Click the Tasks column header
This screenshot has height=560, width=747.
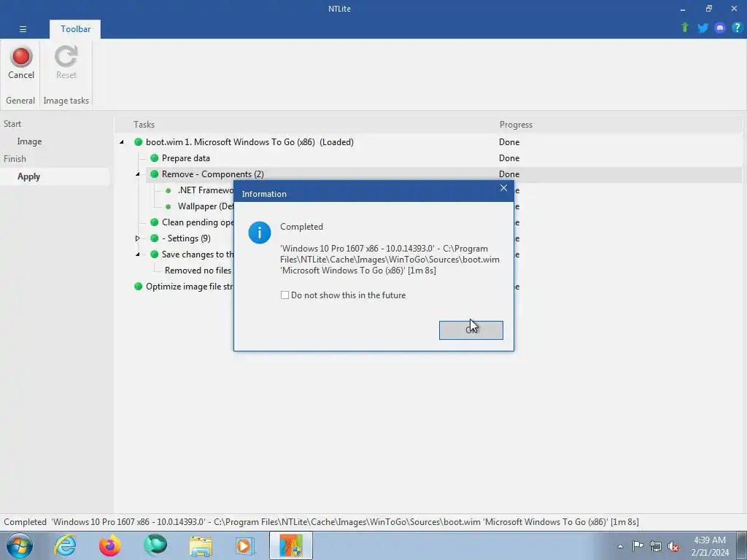(x=144, y=124)
